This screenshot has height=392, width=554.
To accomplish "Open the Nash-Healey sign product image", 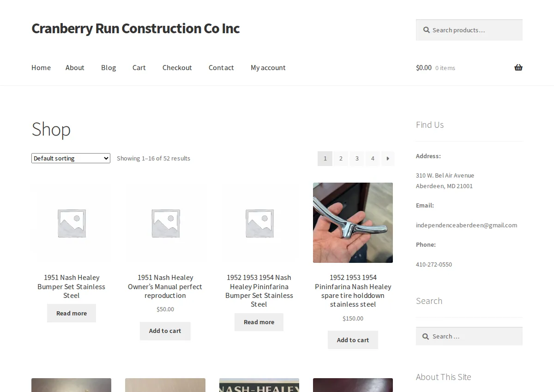I will click(x=259, y=385).
